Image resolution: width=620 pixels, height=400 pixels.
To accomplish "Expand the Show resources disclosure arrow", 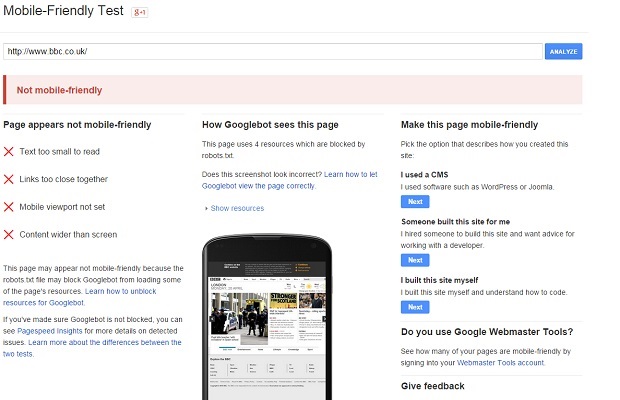I will (206, 208).
